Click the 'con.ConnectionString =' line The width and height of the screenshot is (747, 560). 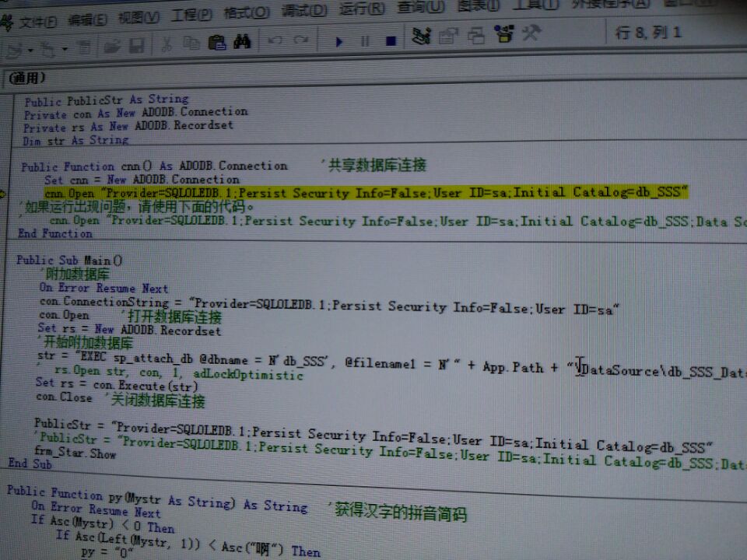tap(328, 305)
